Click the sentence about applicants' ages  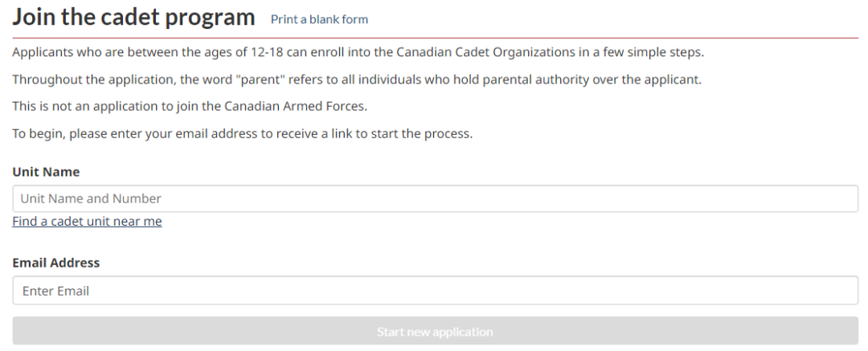[358, 53]
